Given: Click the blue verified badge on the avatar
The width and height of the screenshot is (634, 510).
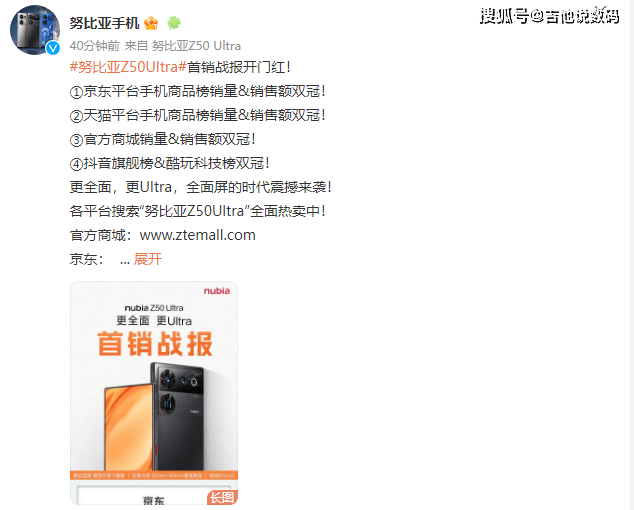Looking at the screenshot, I should [x=53, y=48].
